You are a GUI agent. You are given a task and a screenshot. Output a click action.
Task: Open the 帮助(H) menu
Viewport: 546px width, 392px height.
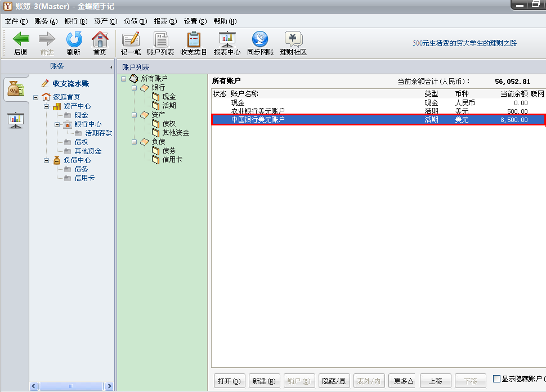click(225, 21)
